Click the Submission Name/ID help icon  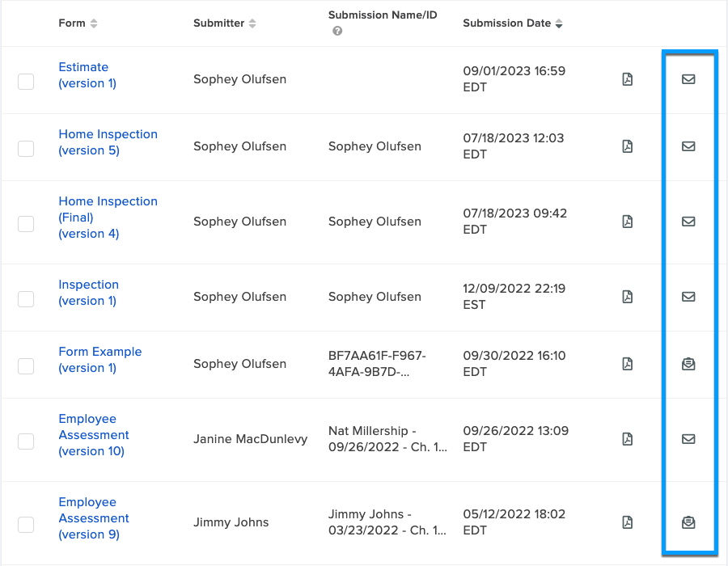click(337, 32)
